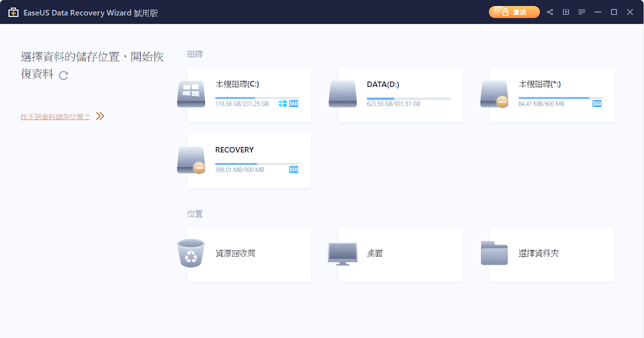Choose 選擇資料夾 folder option
The height and width of the screenshot is (338, 644).
coord(552,254)
